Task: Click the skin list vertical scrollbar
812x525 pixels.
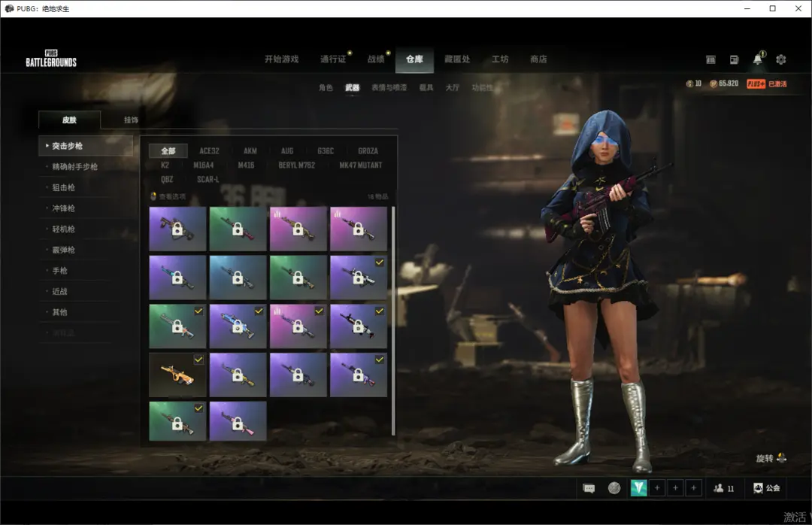Action: coord(393,316)
